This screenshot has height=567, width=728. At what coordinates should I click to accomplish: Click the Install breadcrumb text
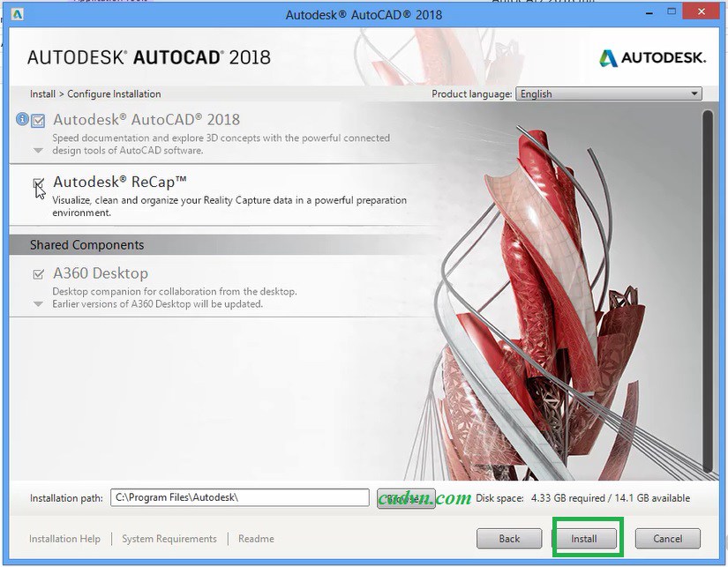click(x=42, y=93)
